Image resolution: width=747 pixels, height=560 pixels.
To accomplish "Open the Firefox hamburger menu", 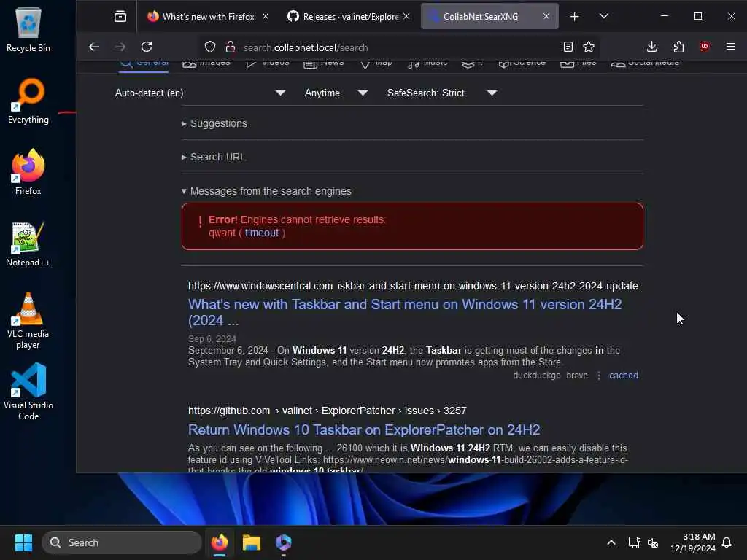I will pyautogui.click(x=731, y=47).
